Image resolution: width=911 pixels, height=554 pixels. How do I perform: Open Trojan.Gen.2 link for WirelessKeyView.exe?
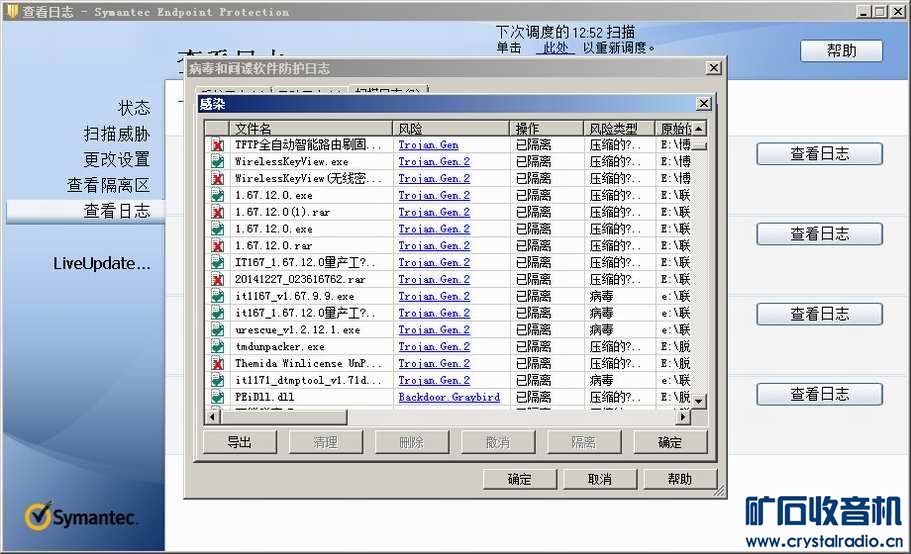[434, 161]
